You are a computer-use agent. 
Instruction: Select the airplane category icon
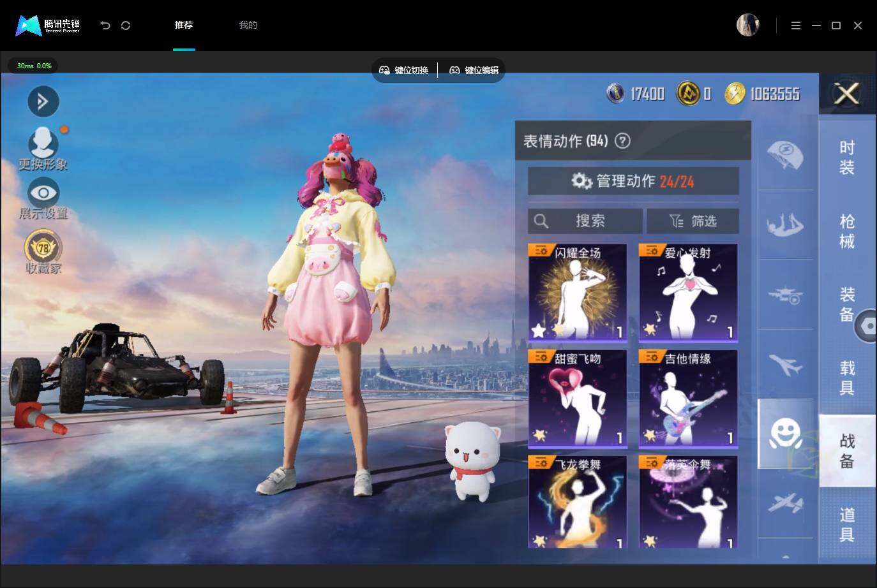pos(785,365)
